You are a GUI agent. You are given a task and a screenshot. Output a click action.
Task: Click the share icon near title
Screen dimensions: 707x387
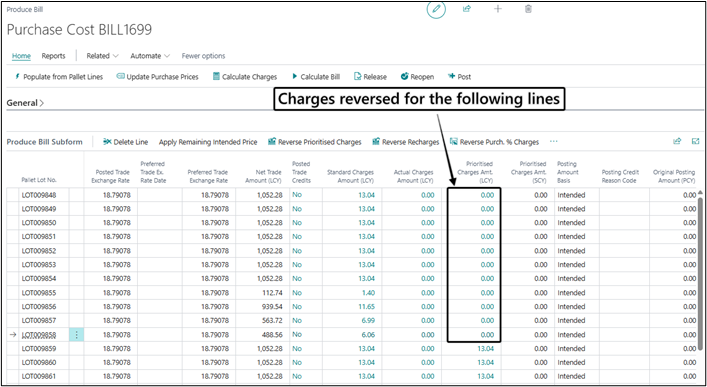[x=467, y=9]
